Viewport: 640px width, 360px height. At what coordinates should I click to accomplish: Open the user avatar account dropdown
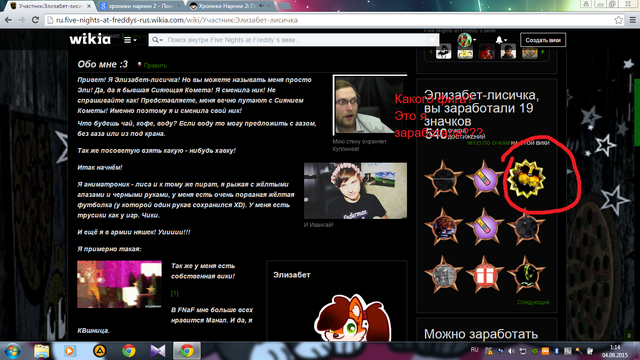tap(467, 40)
